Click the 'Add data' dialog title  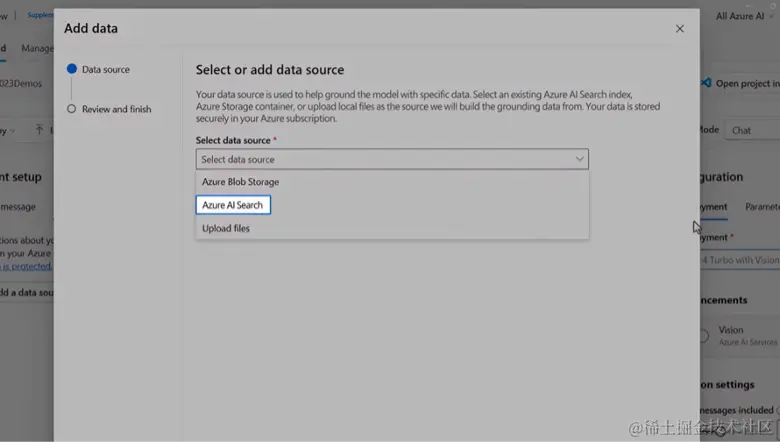(x=91, y=28)
